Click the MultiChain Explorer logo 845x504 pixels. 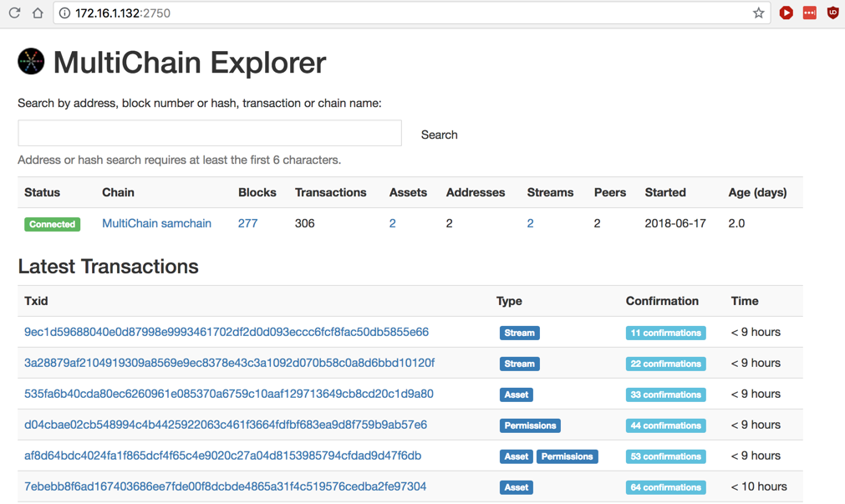tap(31, 62)
